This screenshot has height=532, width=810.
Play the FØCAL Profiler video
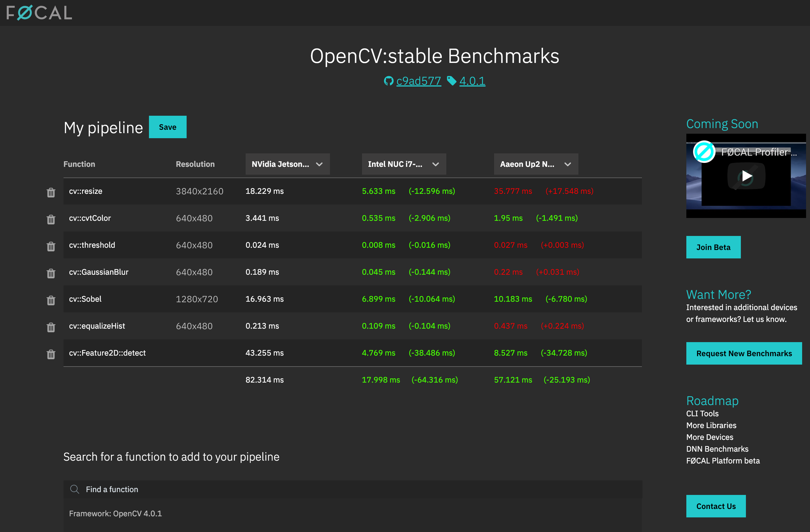(746, 176)
